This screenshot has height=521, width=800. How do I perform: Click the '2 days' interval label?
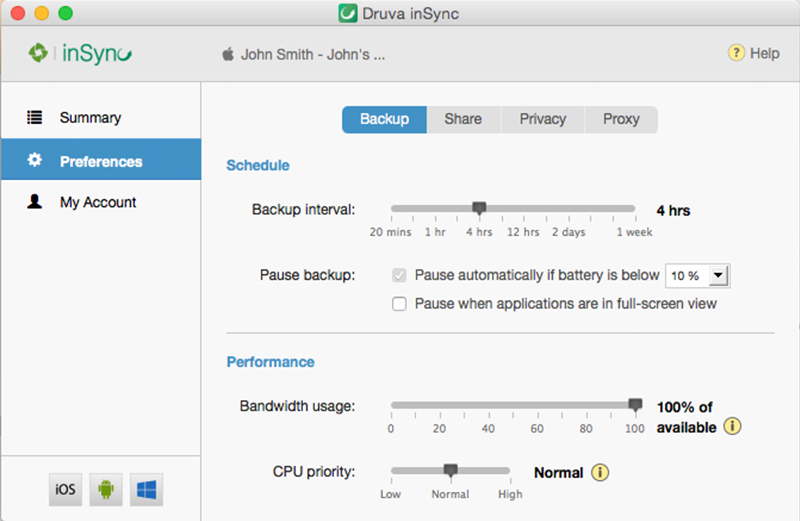pyautogui.click(x=568, y=232)
